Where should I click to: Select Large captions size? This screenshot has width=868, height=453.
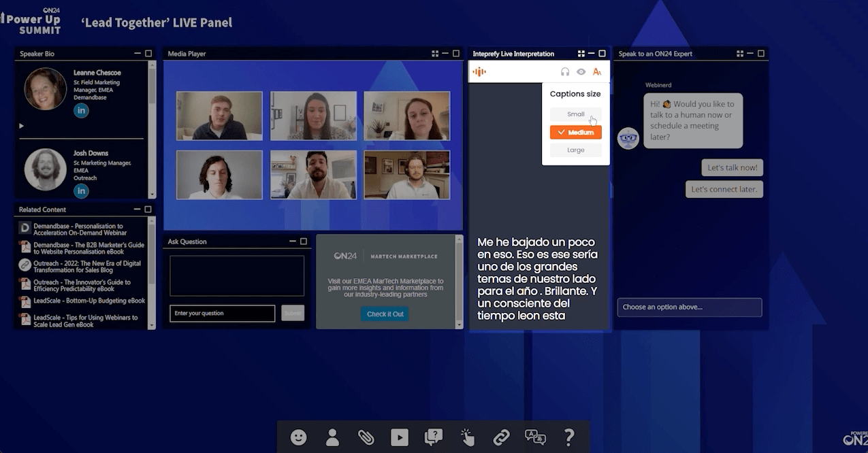(x=575, y=150)
